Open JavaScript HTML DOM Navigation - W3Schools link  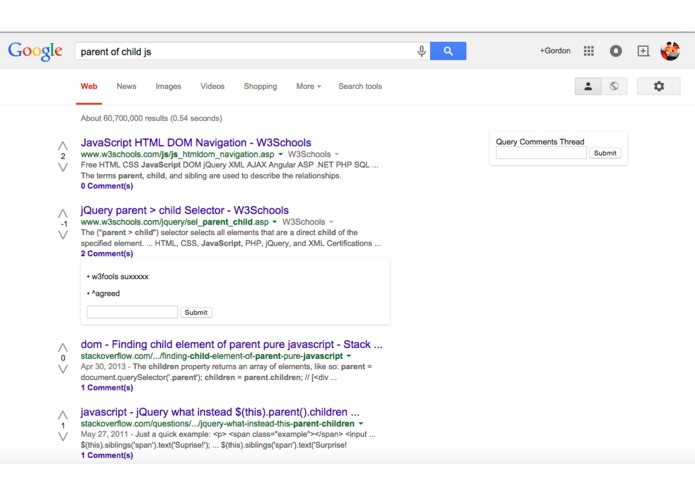tap(196, 143)
